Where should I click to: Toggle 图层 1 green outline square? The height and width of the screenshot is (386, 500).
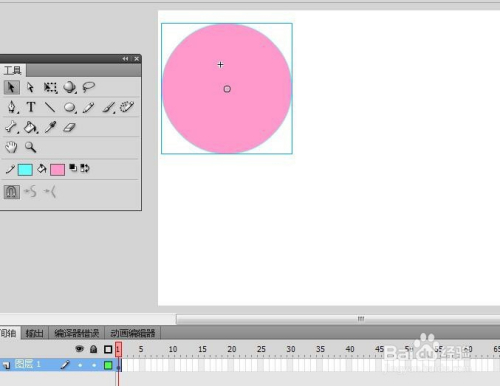108,365
